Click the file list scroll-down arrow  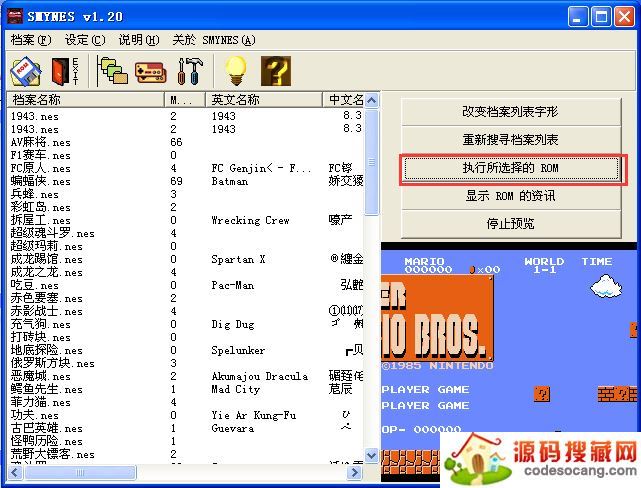coord(372,455)
